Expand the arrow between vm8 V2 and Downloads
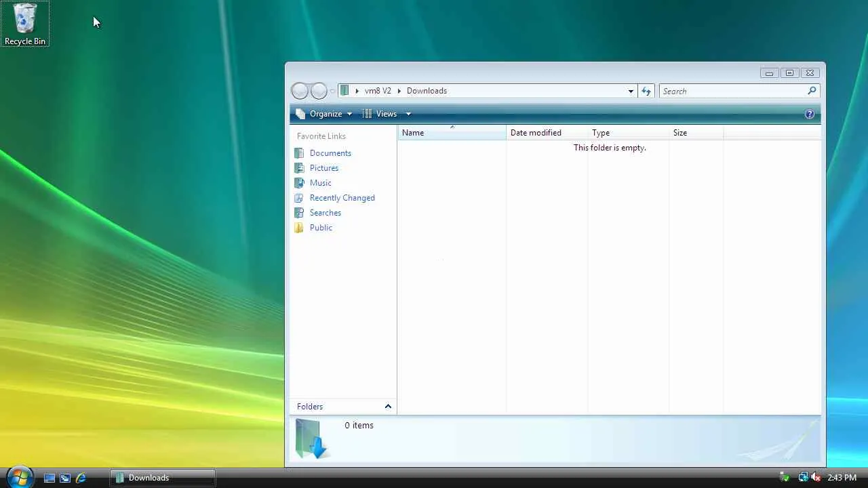Image resolution: width=868 pixels, height=488 pixels. pos(399,91)
